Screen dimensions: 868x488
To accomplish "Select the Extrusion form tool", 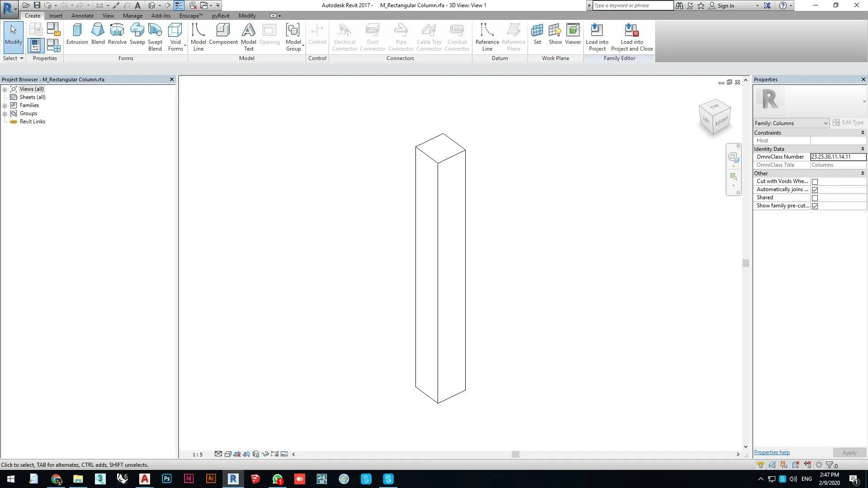I will coord(77,34).
